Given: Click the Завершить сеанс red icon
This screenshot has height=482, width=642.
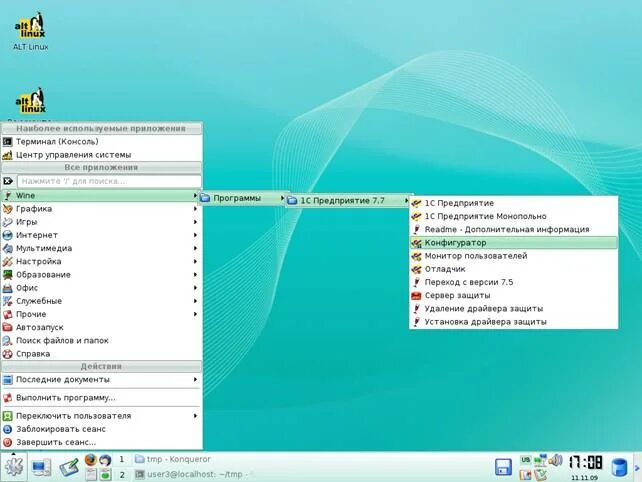Looking at the screenshot, I should tap(7, 442).
